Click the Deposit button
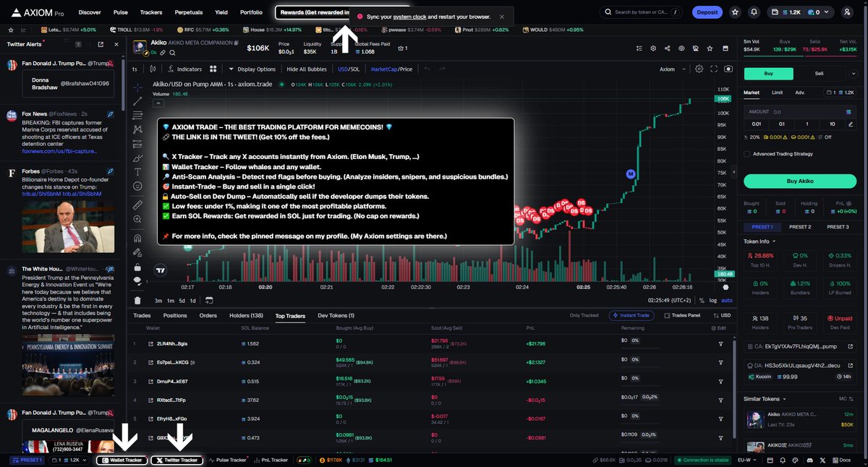The image size is (868, 467). pos(707,12)
